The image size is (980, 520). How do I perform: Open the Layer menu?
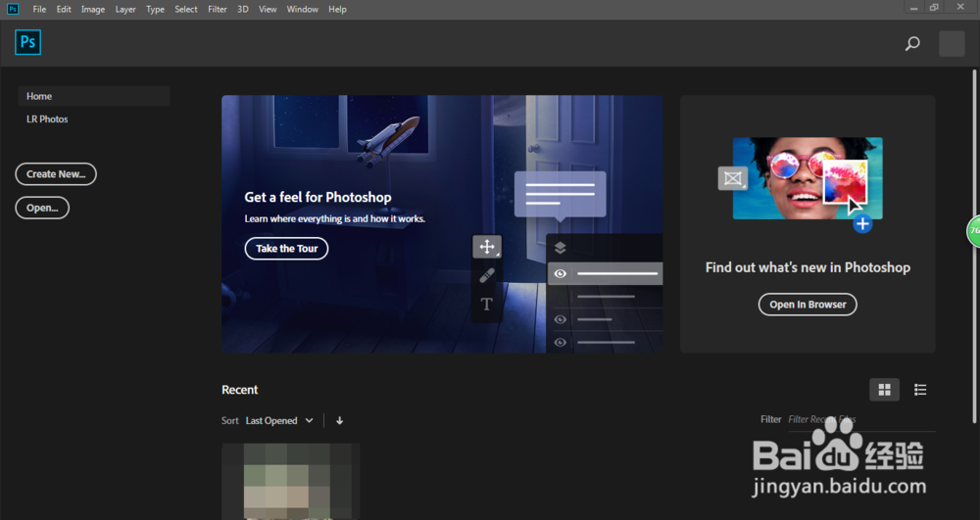click(125, 10)
